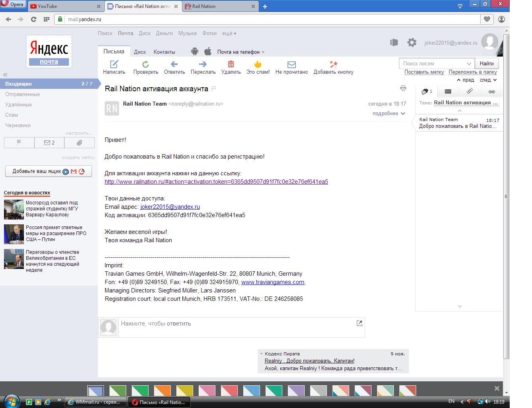Pick the yellow theme swatch

pyautogui.click(x=184, y=391)
